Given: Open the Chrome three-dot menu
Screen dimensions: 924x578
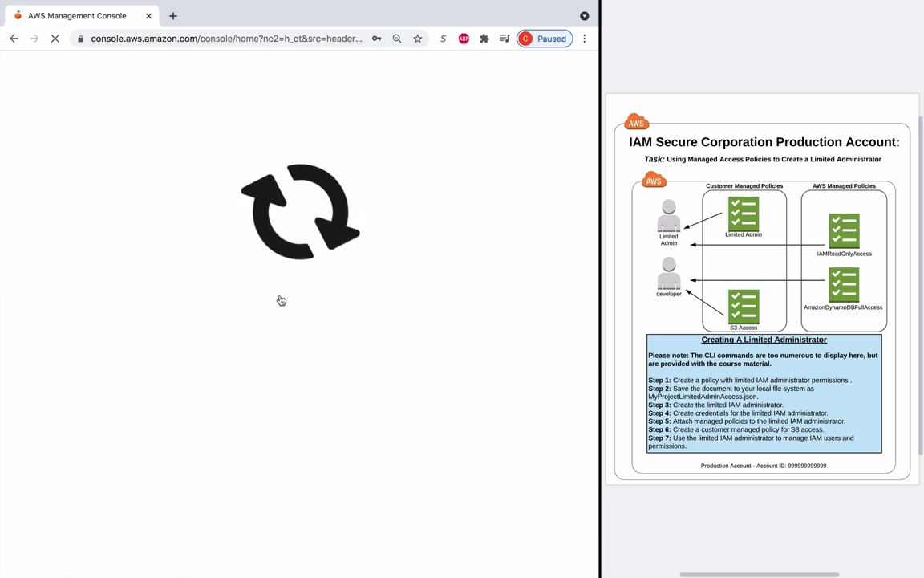Looking at the screenshot, I should (x=584, y=39).
